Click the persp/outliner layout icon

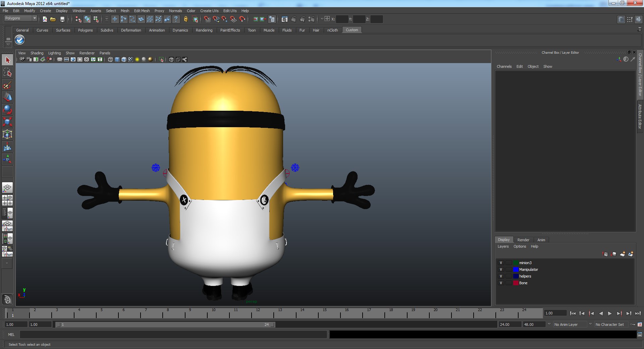[7, 212]
